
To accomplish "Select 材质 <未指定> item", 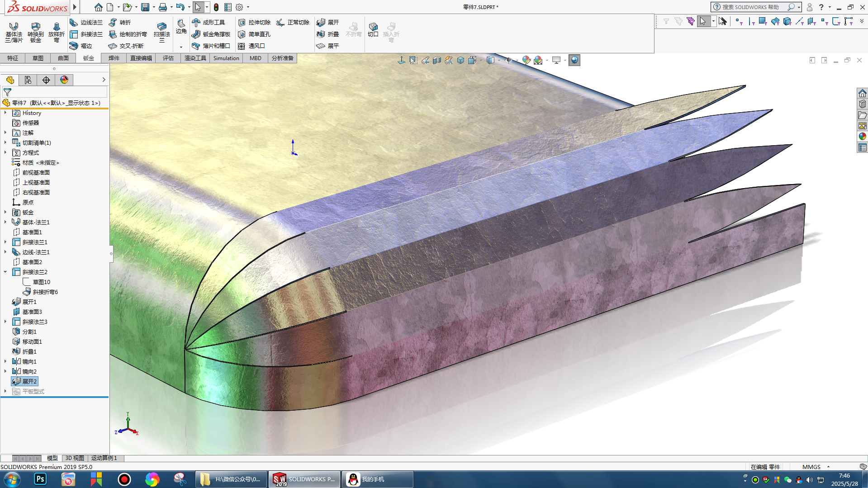I will [x=36, y=162].
